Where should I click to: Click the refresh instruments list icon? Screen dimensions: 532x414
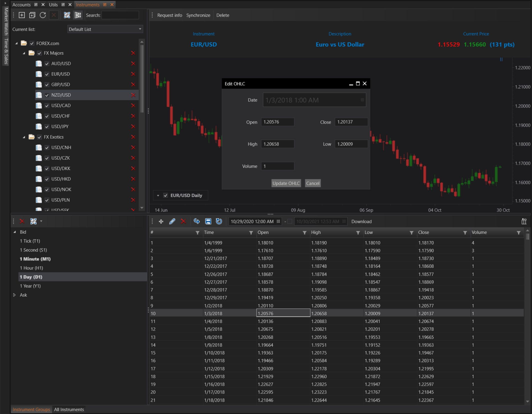[43, 15]
